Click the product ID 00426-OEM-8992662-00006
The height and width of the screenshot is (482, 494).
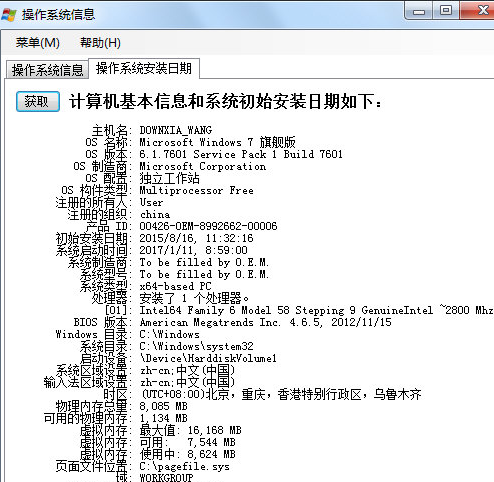208,226
